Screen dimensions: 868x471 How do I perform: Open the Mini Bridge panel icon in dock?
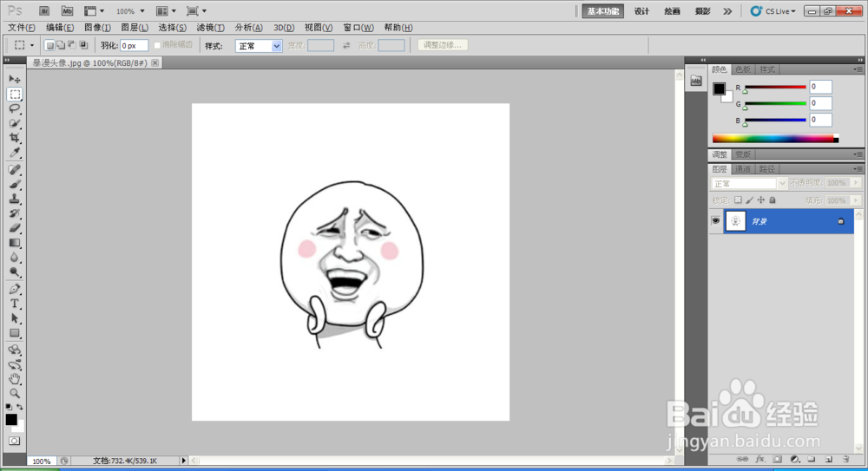click(x=696, y=82)
